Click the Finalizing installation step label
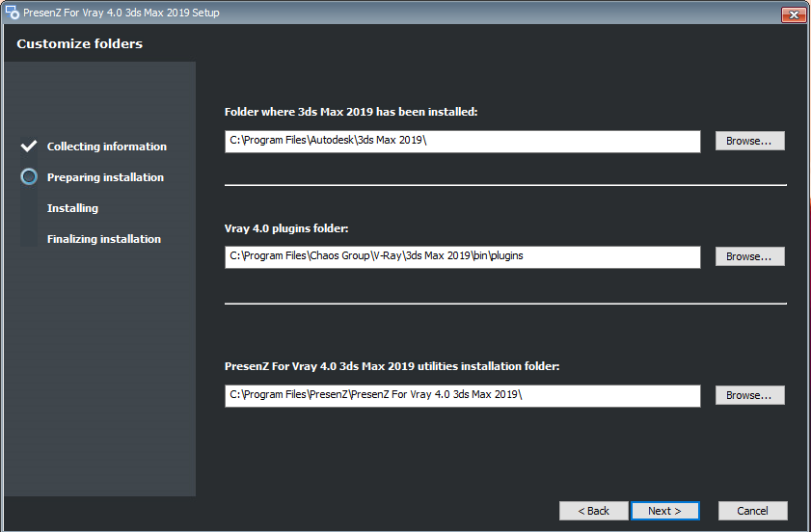 click(104, 239)
